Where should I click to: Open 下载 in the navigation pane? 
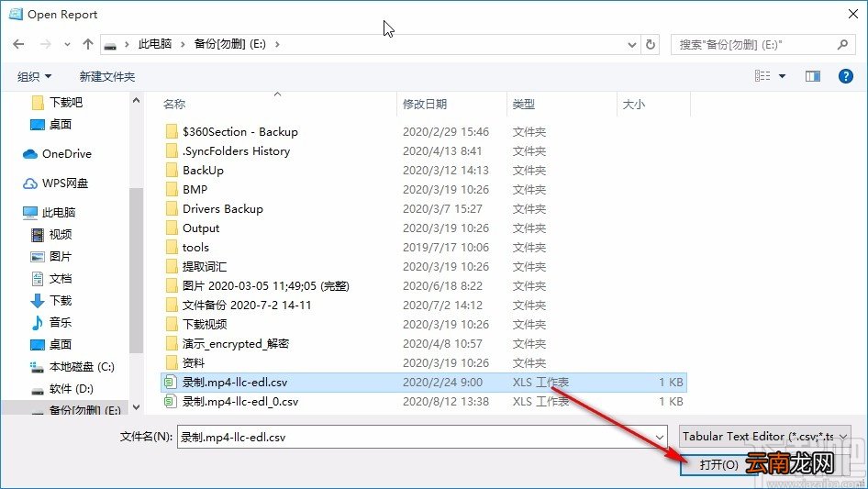pos(52,301)
